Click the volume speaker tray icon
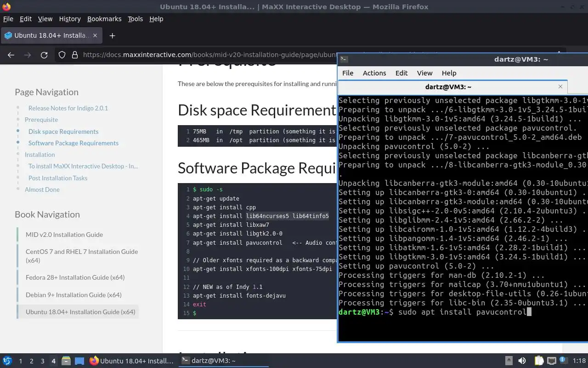 522,361
